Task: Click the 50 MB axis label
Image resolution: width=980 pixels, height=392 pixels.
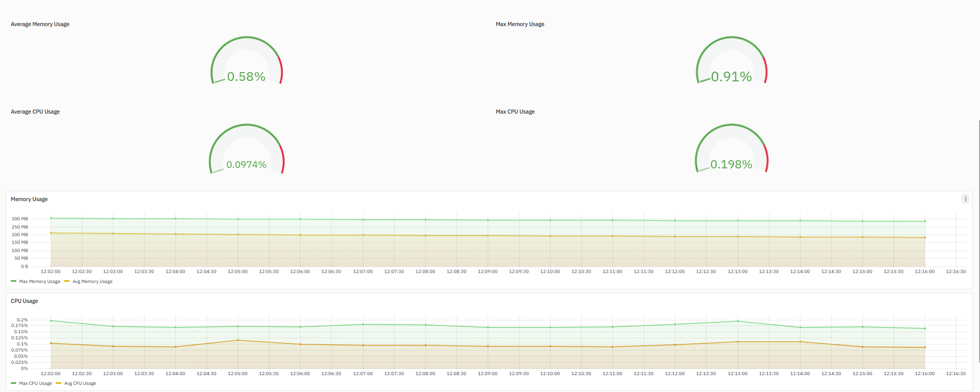Action: (21, 258)
